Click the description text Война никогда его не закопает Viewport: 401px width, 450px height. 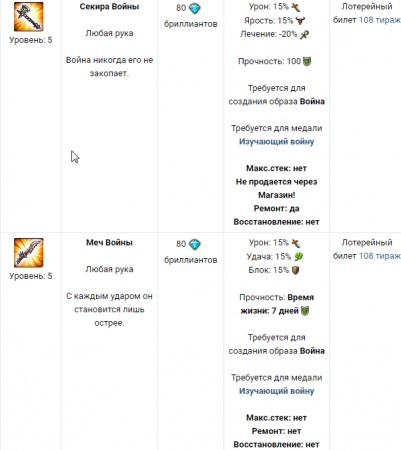click(x=109, y=67)
